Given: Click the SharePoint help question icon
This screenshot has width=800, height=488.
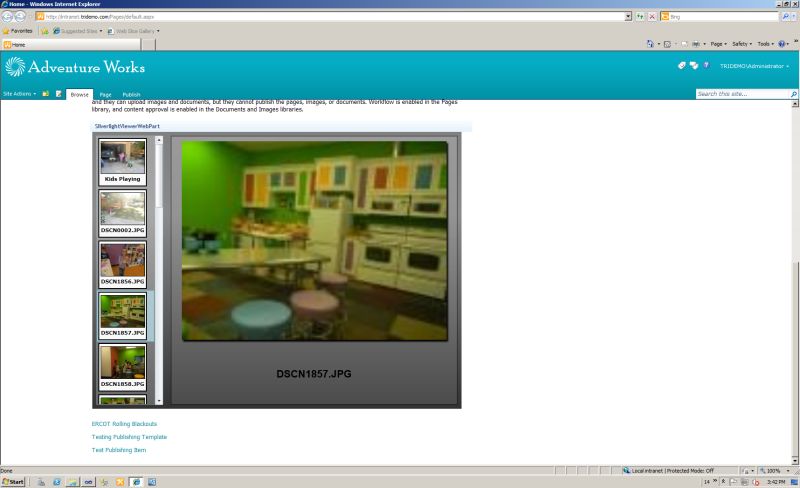Looking at the screenshot, I should click(707, 65).
